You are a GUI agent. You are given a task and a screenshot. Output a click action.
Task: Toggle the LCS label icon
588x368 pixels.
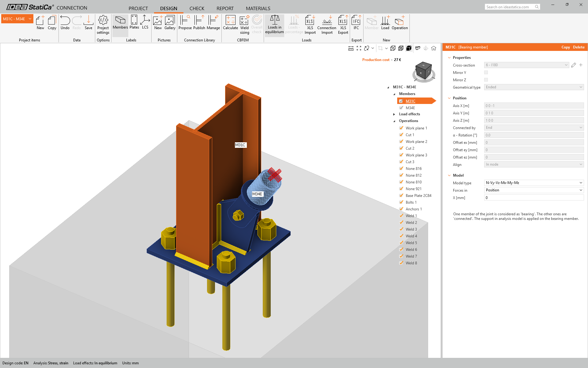(x=145, y=23)
